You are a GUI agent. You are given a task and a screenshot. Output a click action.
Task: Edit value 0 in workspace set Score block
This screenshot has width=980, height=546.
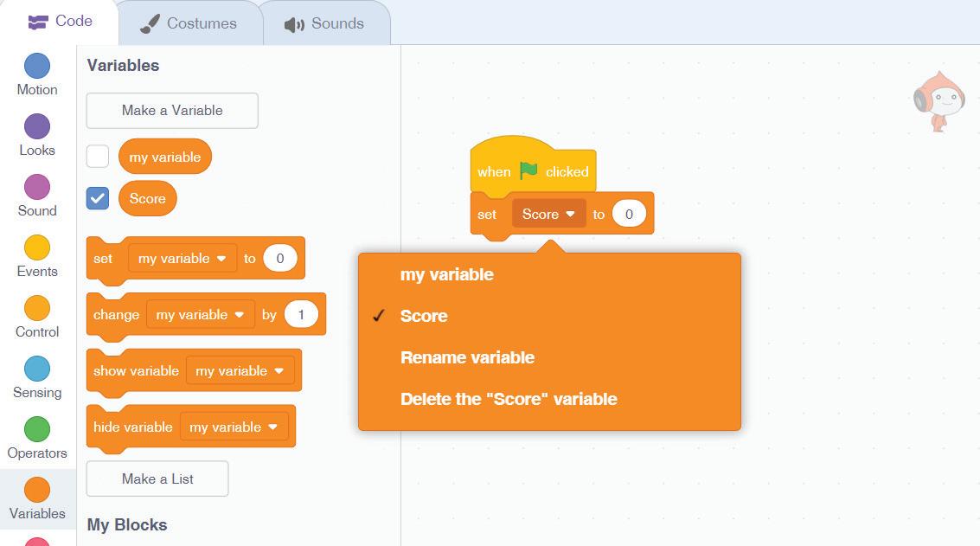coord(630,214)
